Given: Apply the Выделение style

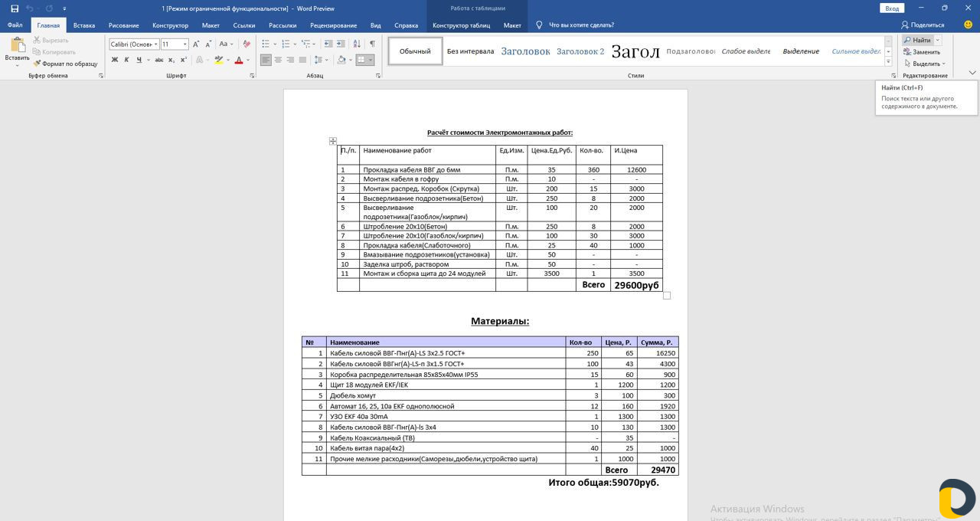Looking at the screenshot, I should (801, 51).
